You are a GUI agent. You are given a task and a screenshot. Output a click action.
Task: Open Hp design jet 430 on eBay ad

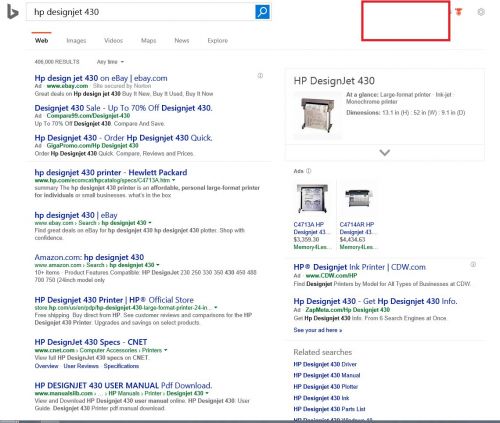point(101,78)
